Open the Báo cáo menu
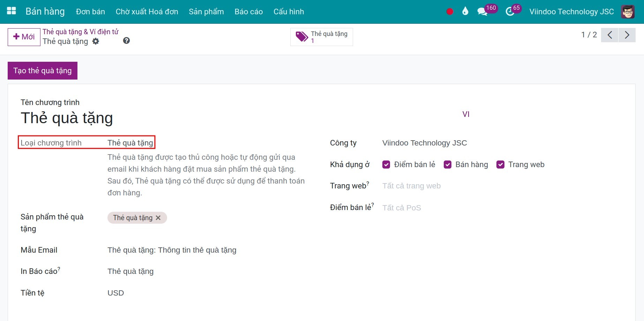The image size is (644, 321). [x=248, y=12]
